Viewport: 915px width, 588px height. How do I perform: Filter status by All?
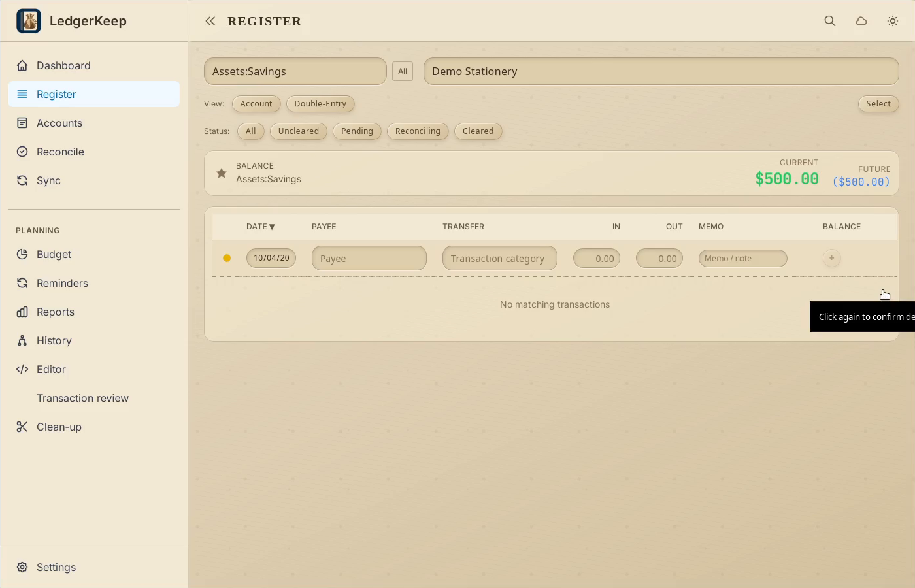(x=251, y=131)
